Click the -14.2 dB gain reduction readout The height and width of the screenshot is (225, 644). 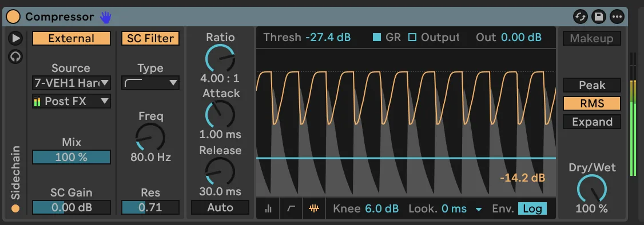[x=522, y=178]
